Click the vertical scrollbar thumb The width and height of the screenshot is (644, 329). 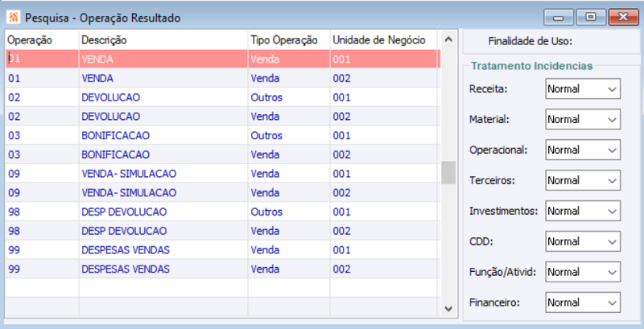point(448,173)
